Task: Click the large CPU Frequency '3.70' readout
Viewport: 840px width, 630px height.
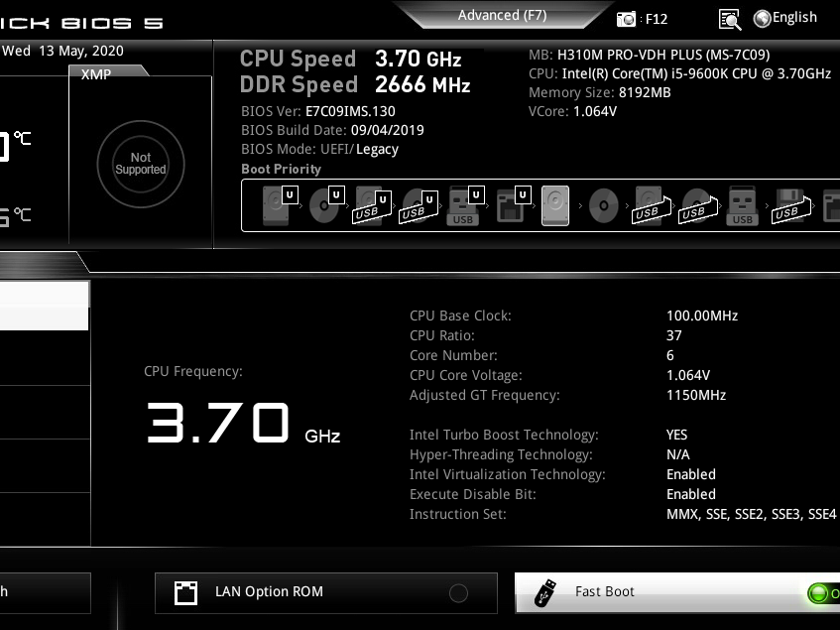Action: (x=217, y=423)
